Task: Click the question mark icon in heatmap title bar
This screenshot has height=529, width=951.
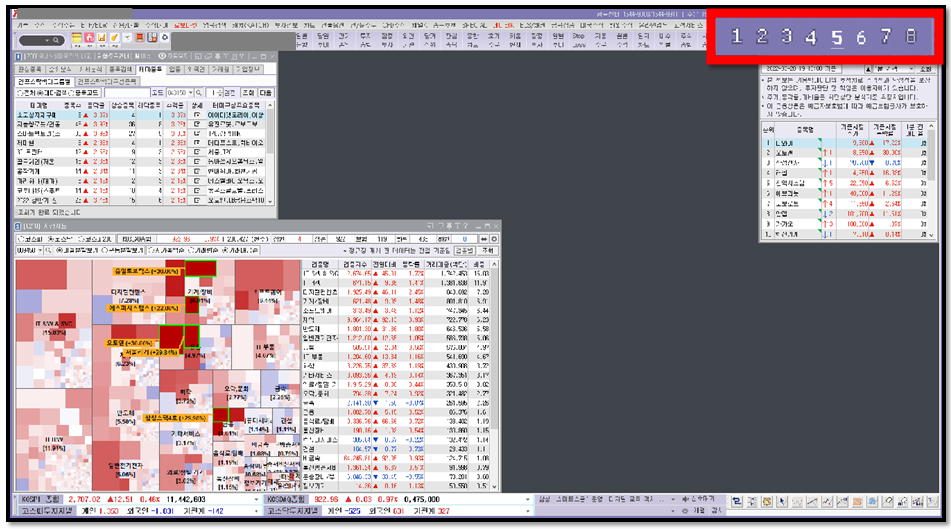Action: [x=465, y=226]
